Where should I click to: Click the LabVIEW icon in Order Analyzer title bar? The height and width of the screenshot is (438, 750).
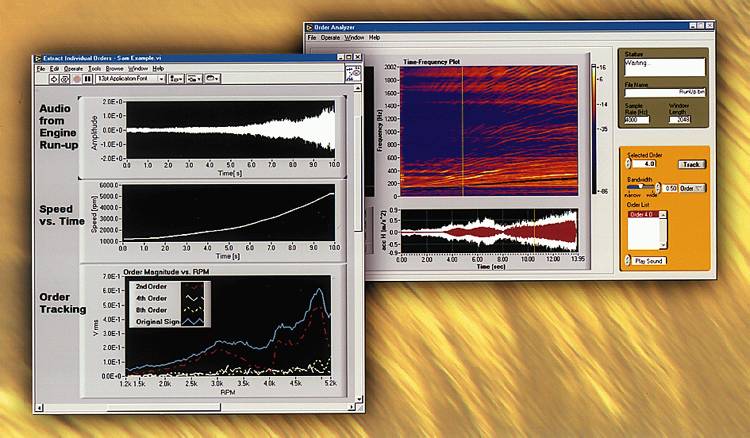pyautogui.click(x=309, y=27)
